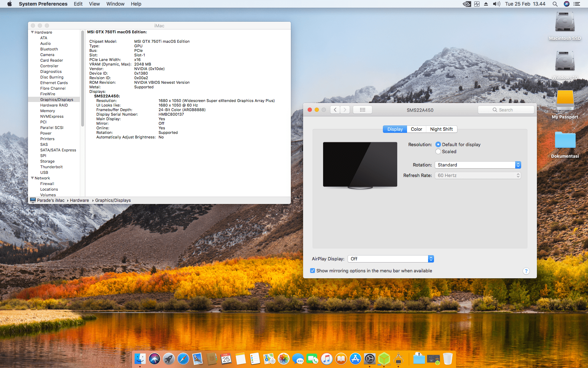Open the Macintosh SSD drive icon
The height and width of the screenshot is (368, 588).
(x=565, y=23)
